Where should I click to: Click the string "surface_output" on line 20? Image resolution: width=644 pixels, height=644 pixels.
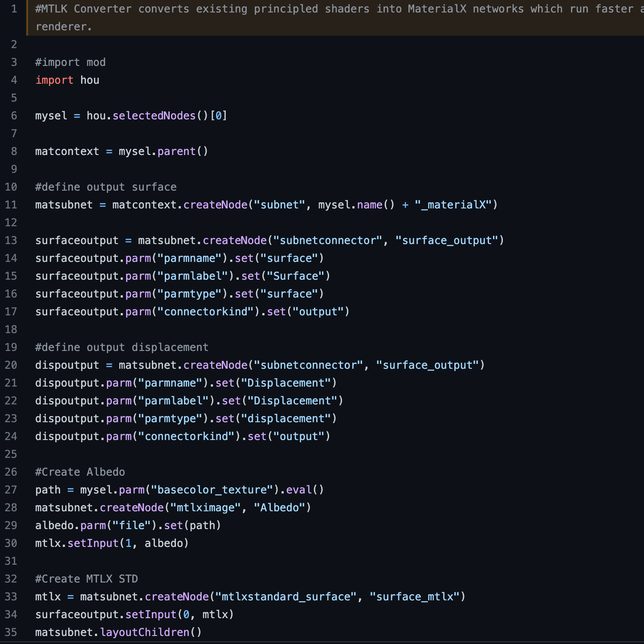coord(428,365)
